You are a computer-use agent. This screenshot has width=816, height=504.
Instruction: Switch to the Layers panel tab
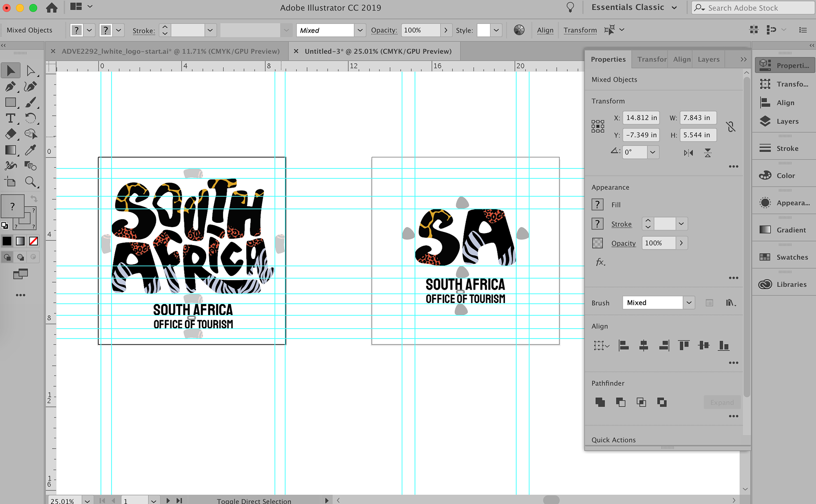point(708,59)
